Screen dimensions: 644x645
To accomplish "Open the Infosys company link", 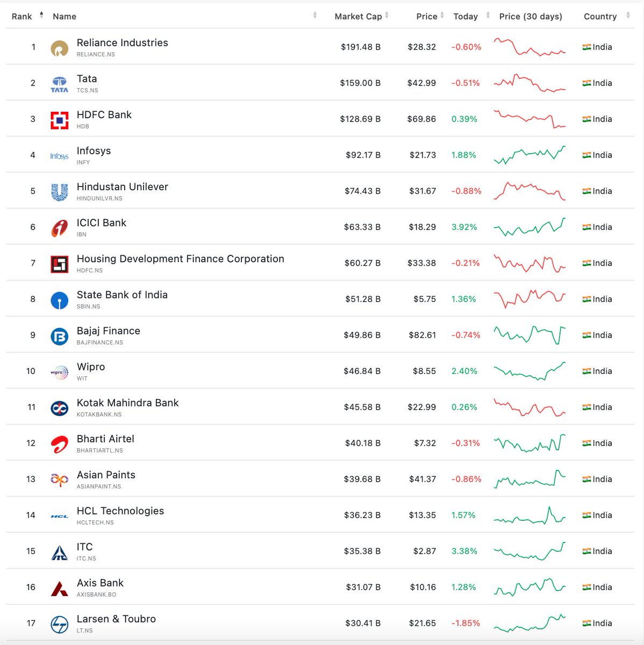I will tap(94, 150).
